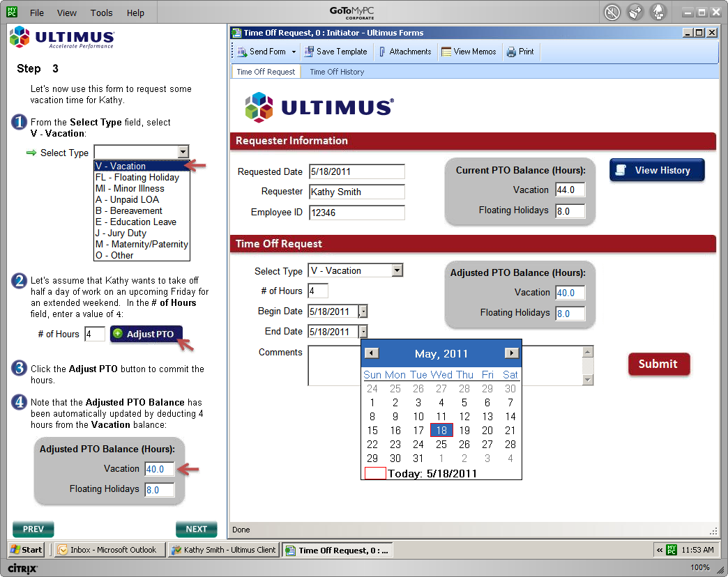Go to previous step with PREV
728x577 pixels.
point(33,529)
